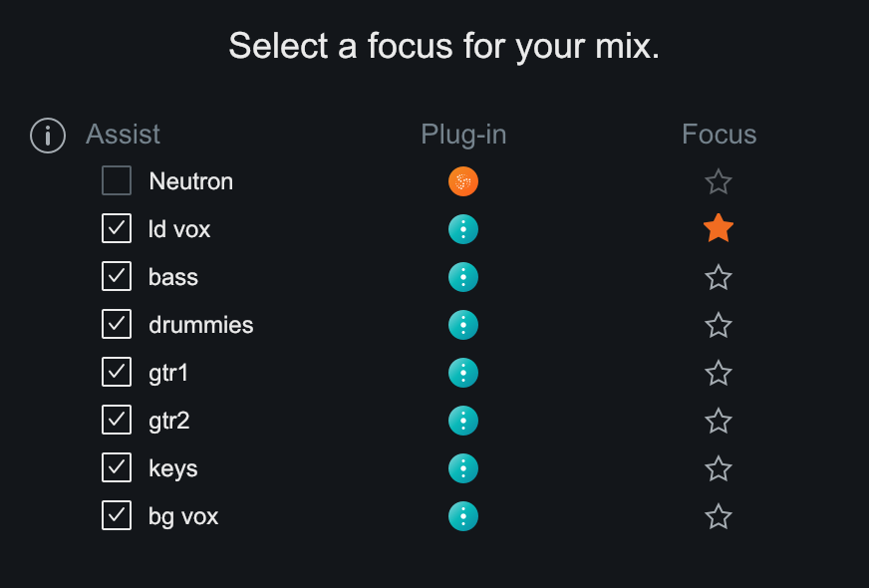Screen dimensions: 869x588
Task: Click the teal plug-in icon for bass
Action: coord(463,277)
